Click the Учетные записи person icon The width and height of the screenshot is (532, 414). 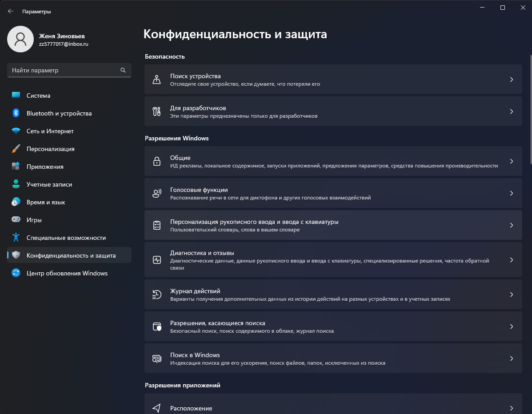[x=16, y=184]
